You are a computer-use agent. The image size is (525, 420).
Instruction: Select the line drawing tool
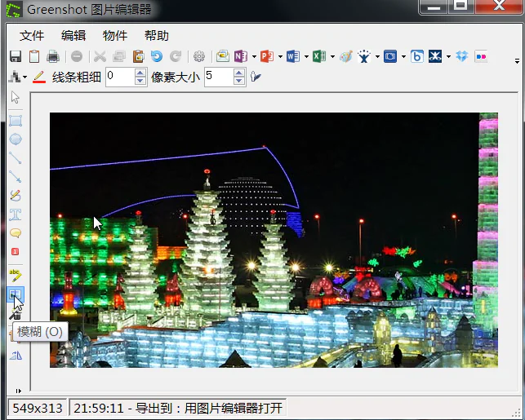pyautogui.click(x=16, y=158)
